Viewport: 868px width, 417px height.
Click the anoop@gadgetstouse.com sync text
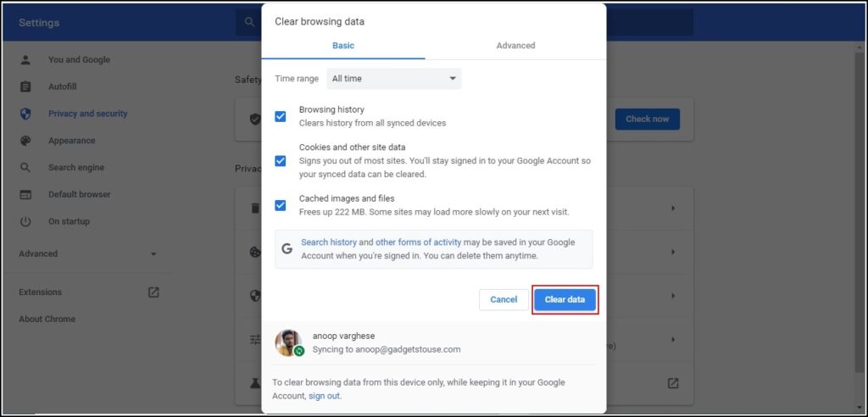pos(387,349)
